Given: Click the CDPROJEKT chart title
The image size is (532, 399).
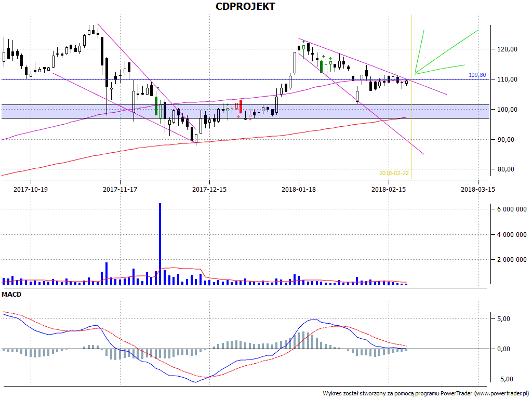Looking at the screenshot, I should [x=245, y=6].
